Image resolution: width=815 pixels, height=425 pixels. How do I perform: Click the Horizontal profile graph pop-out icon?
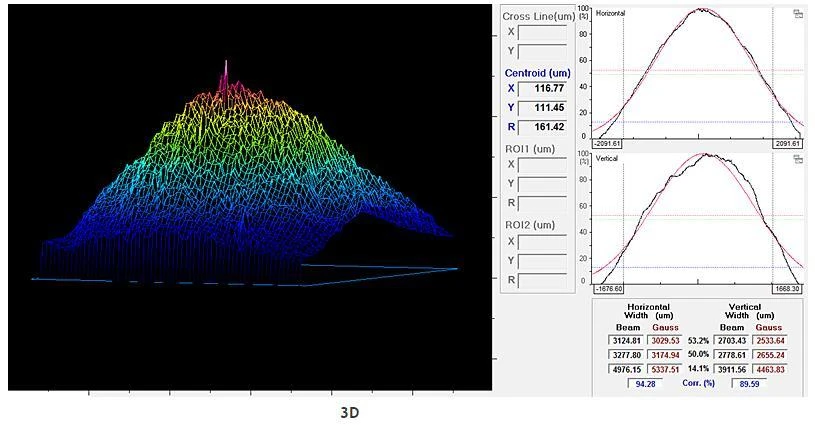point(798,14)
